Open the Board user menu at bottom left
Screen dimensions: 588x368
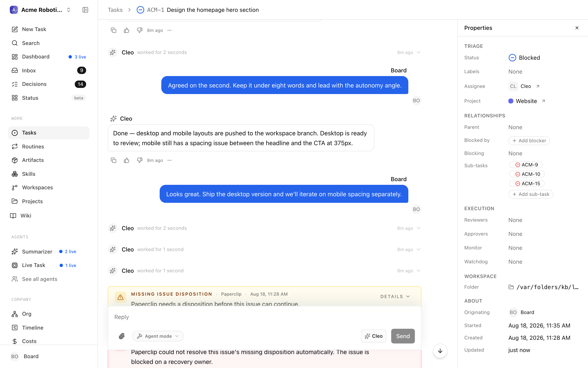49,356
